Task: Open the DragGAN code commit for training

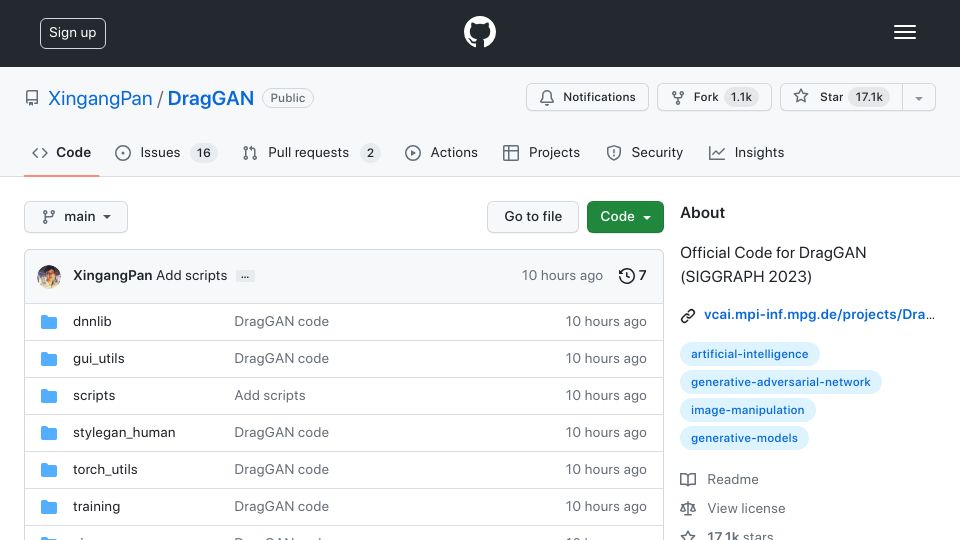Action: [x=281, y=506]
